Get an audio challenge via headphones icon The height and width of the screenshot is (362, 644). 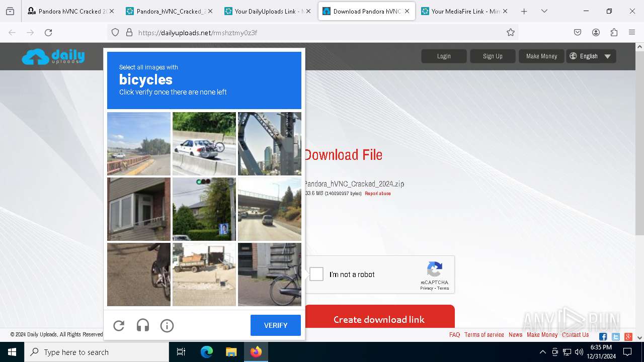[x=143, y=326]
